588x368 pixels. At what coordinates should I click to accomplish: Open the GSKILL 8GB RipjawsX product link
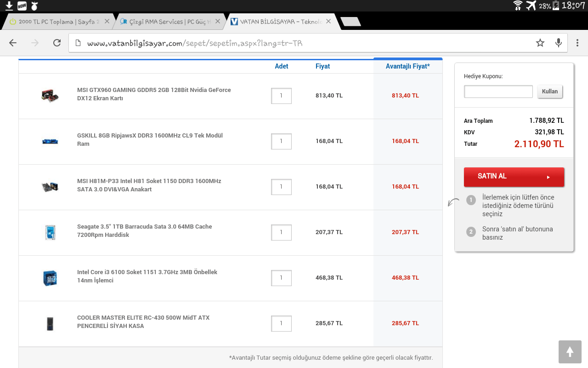click(x=150, y=139)
